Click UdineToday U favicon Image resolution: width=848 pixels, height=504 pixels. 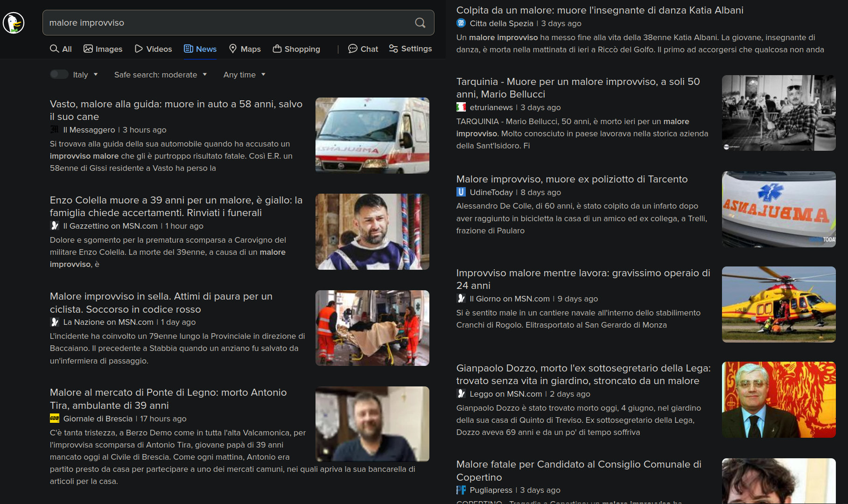point(461,192)
